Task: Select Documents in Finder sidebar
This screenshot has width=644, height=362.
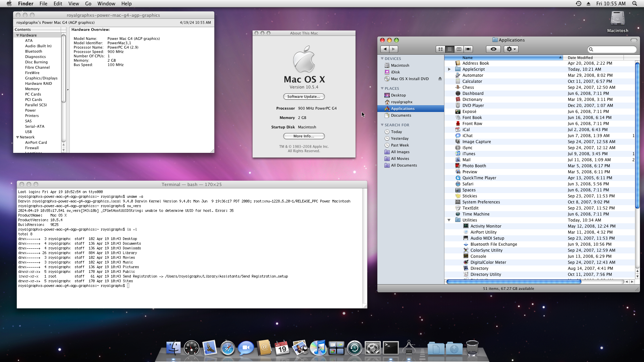Action: coord(400,115)
